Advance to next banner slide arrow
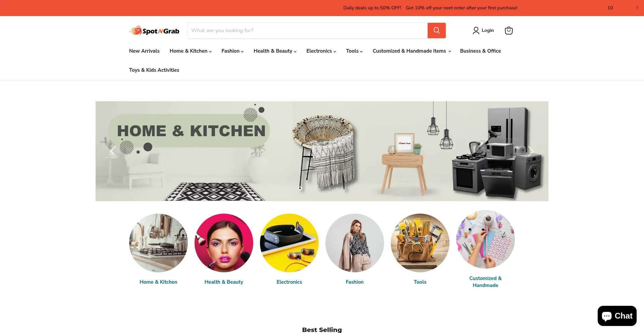This screenshot has height=333, width=644. 531,151
